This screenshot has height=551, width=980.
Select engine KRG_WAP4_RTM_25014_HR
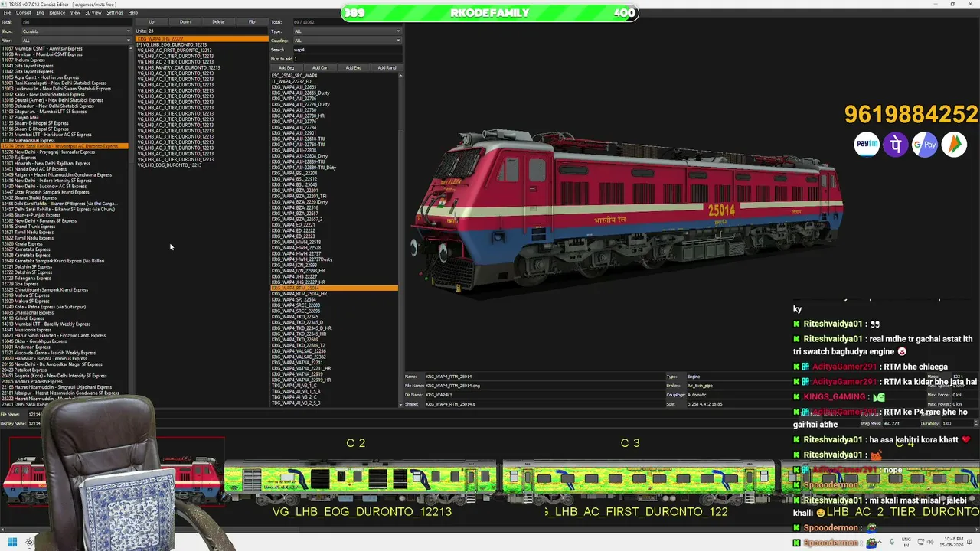click(335, 294)
